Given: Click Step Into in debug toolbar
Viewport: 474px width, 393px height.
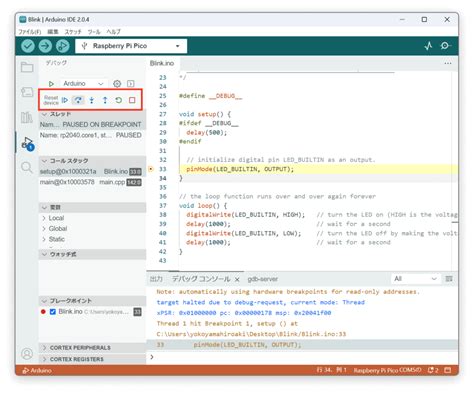Looking at the screenshot, I should tap(92, 100).
